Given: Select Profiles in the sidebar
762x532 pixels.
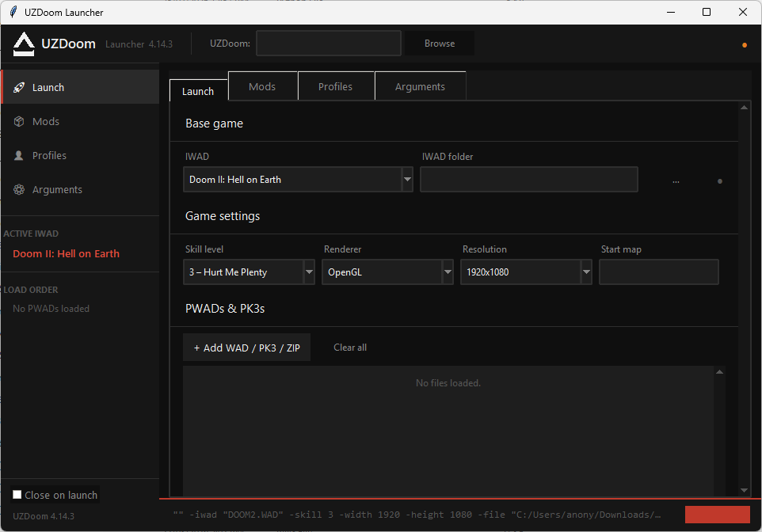Looking at the screenshot, I should [80, 155].
